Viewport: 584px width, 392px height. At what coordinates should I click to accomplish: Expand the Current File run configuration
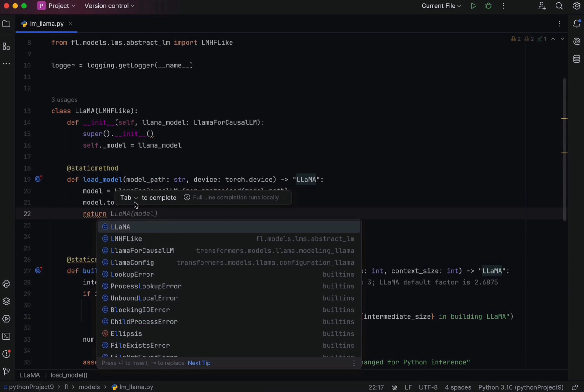point(441,6)
